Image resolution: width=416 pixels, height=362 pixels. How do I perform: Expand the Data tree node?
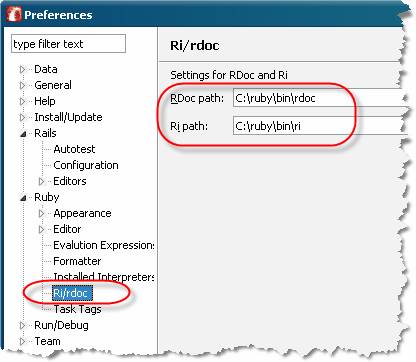22,69
